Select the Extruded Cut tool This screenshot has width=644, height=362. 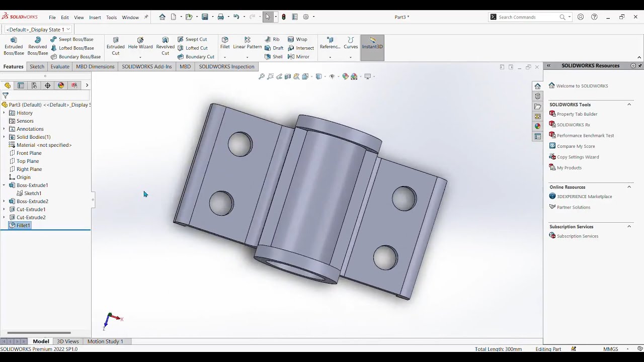(116, 46)
